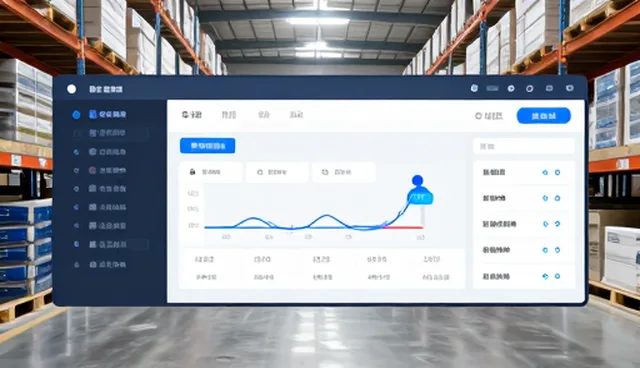
Task: Click the globe icon in the dark header
Action: coord(474,88)
